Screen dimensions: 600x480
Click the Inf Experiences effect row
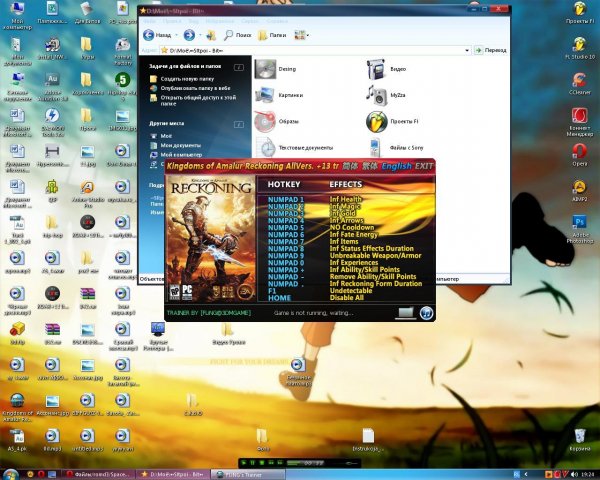354,263
